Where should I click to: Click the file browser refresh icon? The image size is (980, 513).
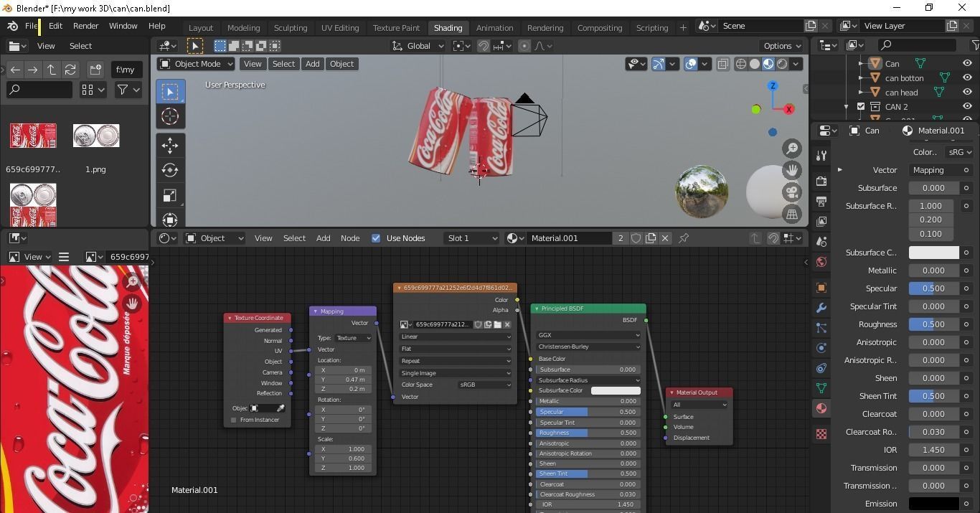70,70
